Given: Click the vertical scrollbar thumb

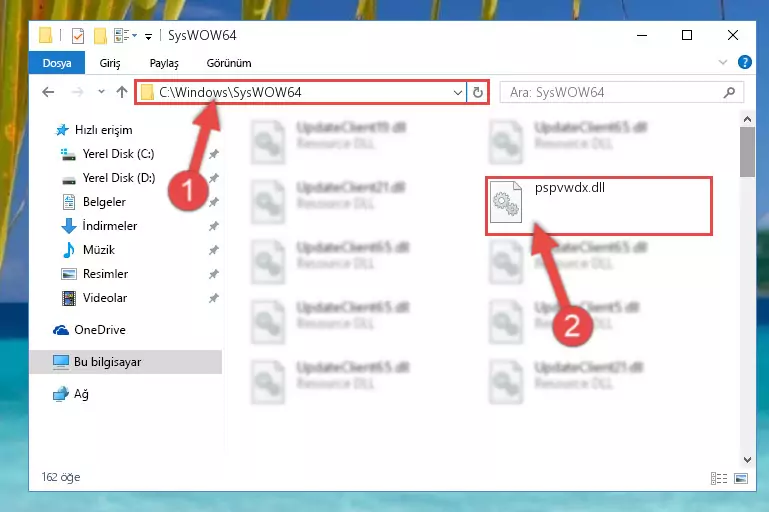Looking at the screenshot, I should click(x=747, y=152).
